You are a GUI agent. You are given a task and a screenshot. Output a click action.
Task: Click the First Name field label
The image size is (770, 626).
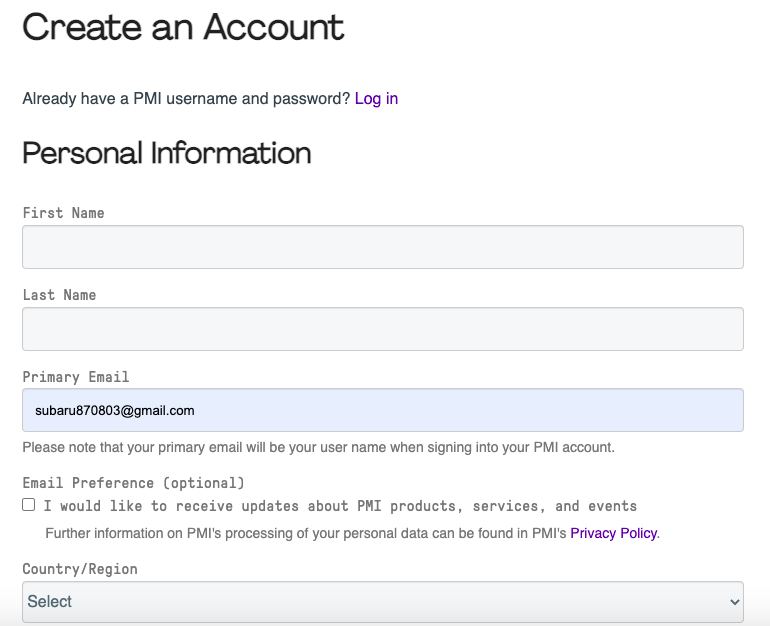tap(63, 213)
